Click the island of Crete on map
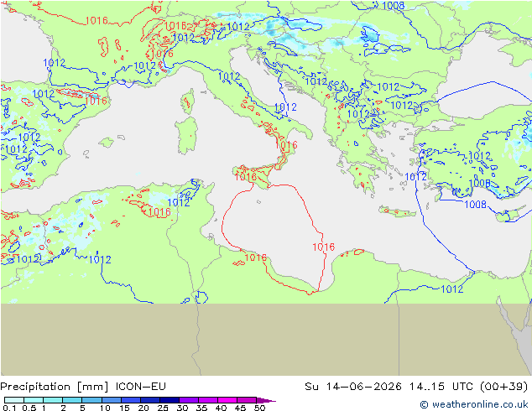 pos(397,211)
